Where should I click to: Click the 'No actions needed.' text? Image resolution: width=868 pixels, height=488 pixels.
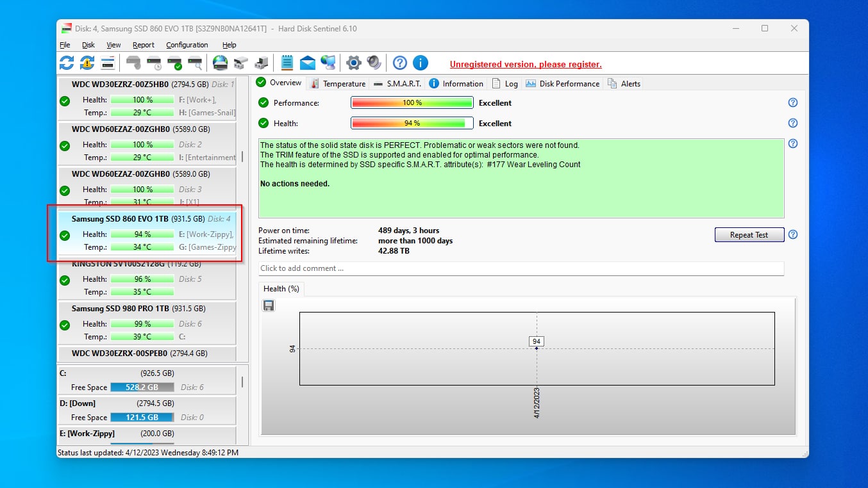click(x=295, y=184)
